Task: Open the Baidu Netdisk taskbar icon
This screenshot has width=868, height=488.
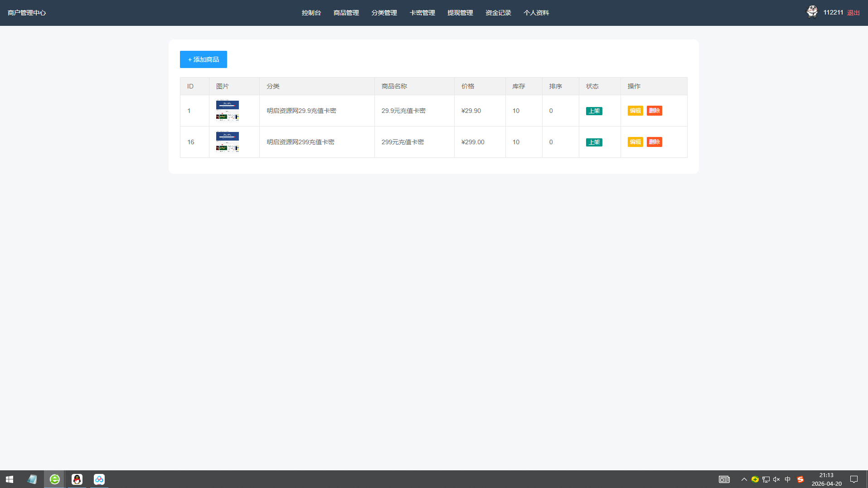Action: (99, 479)
